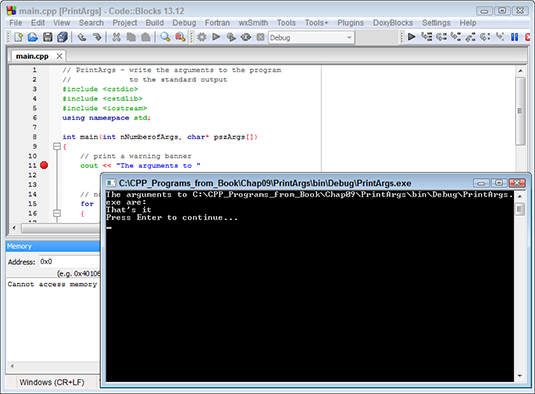
Task: Click the console window scrollbar thumb
Action: point(519,209)
